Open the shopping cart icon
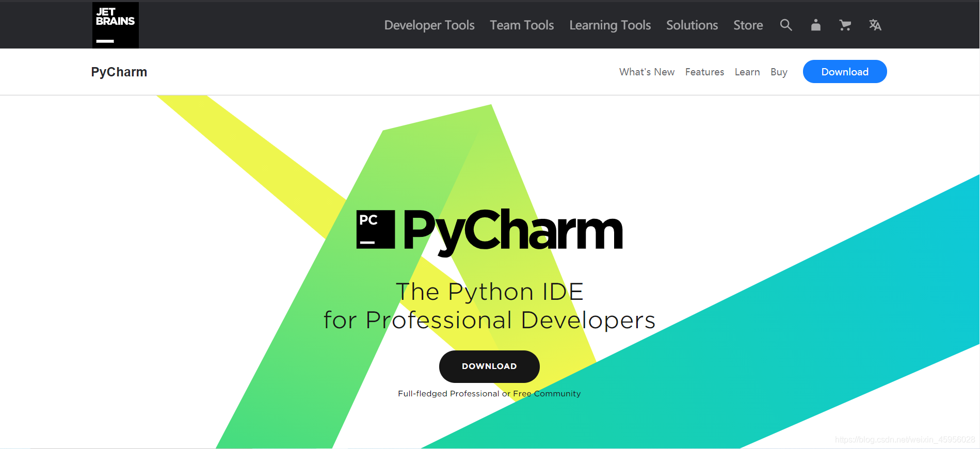 tap(845, 25)
